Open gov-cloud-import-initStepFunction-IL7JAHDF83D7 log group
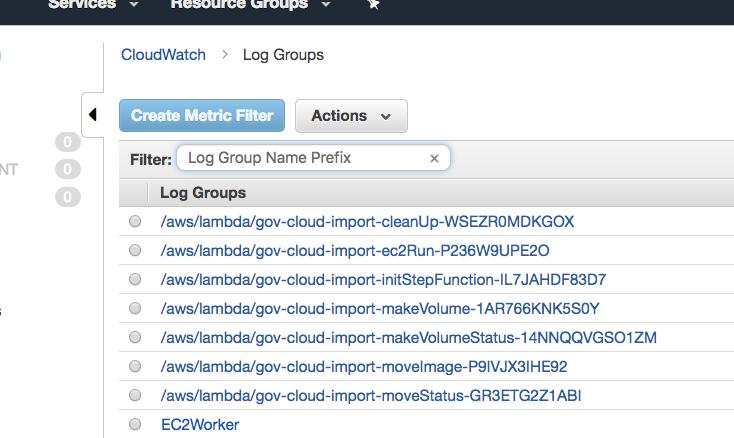Screen dimensions: 734x438 tap(383, 280)
